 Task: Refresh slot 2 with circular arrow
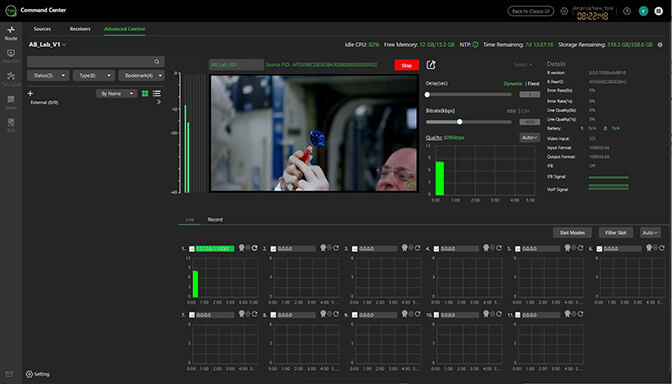pyautogui.click(x=336, y=248)
